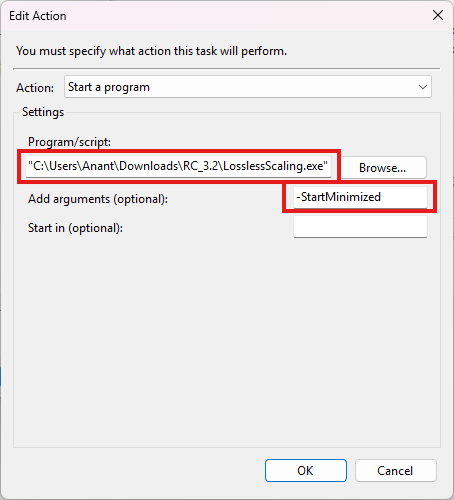Click the 'You must specify' instruction text
The image size is (454, 500).
[151, 51]
